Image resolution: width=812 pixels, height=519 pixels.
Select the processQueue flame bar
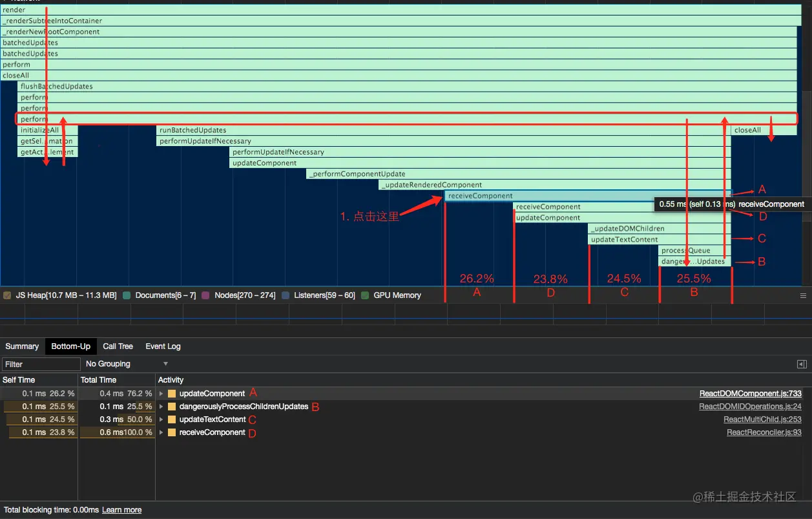coord(694,251)
